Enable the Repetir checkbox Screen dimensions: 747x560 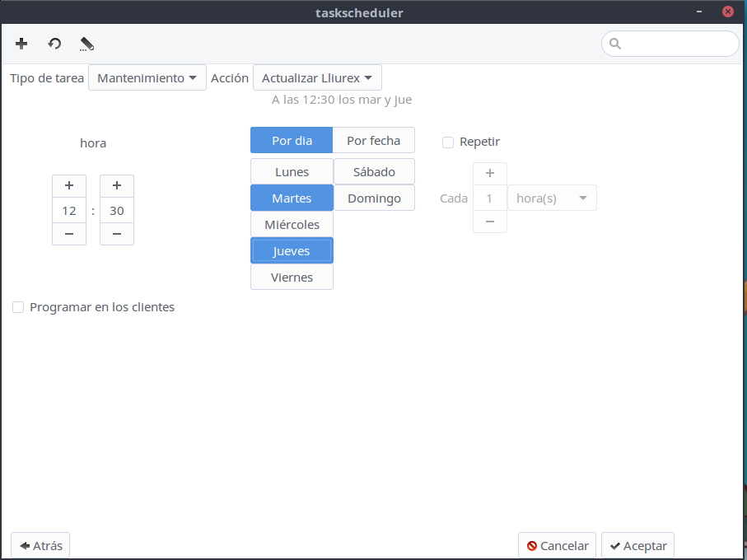pos(448,142)
